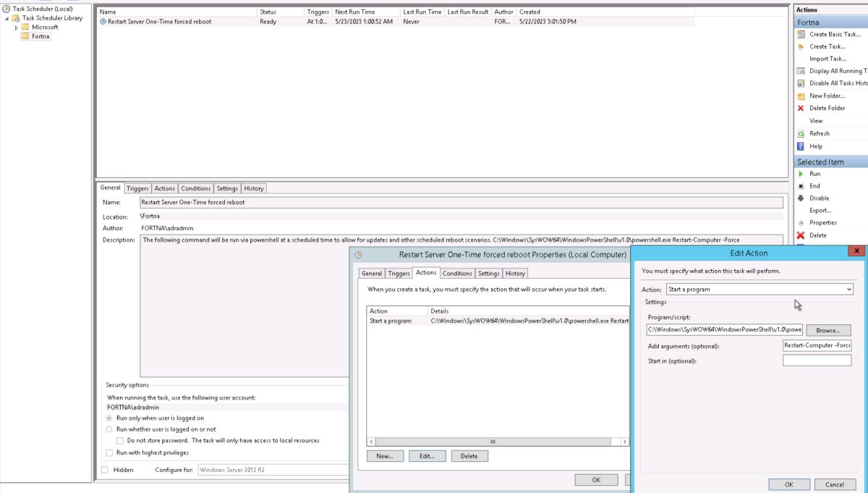
Task: Click Display All Running Tasks icon
Action: (x=801, y=71)
